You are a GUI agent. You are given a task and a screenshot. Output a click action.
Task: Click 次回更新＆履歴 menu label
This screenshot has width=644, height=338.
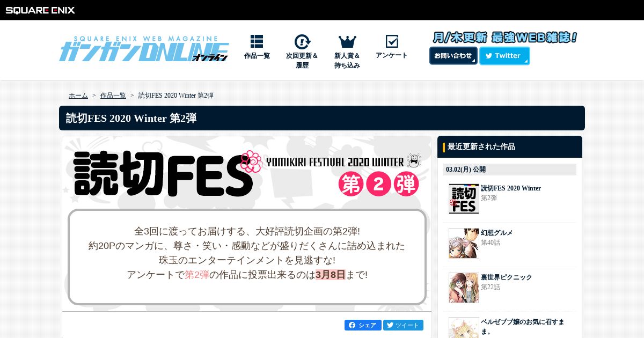point(302,61)
